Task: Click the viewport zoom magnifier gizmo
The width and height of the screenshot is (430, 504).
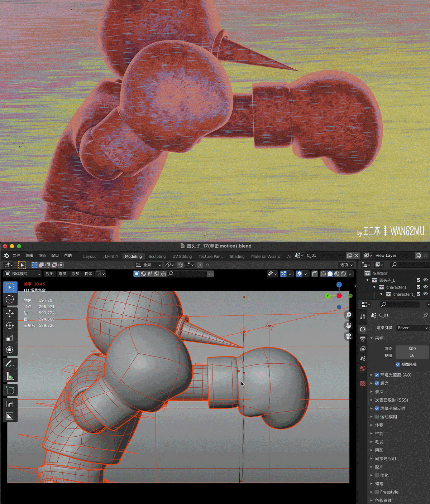Action: point(348,315)
